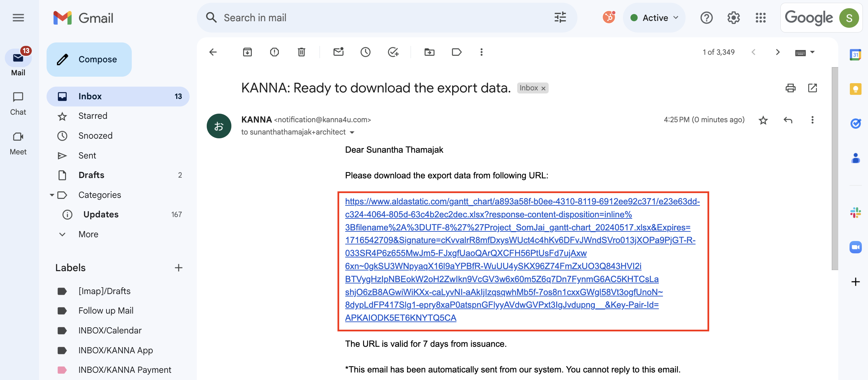
Task: Apply a label to the email
Action: click(456, 52)
